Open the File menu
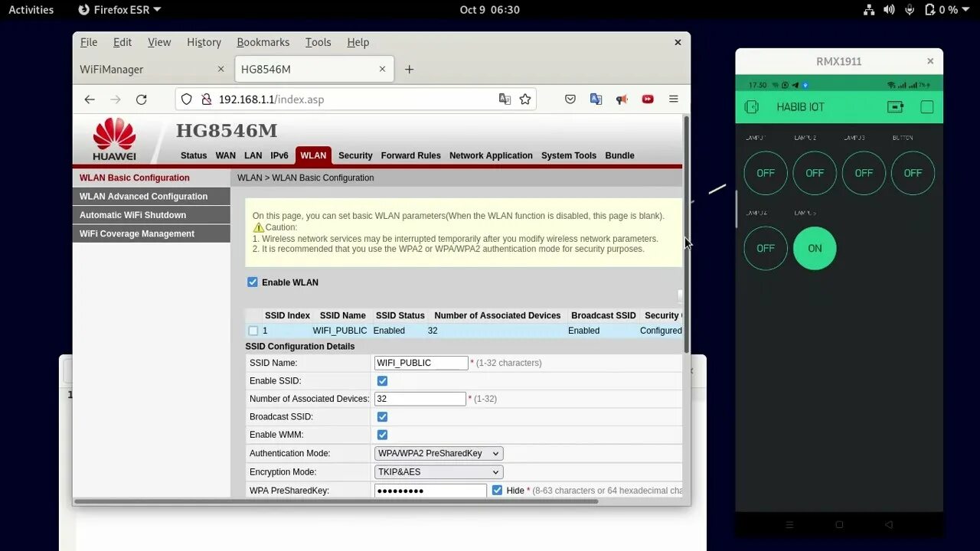Screen dimensions: 980x551 click(x=89, y=42)
